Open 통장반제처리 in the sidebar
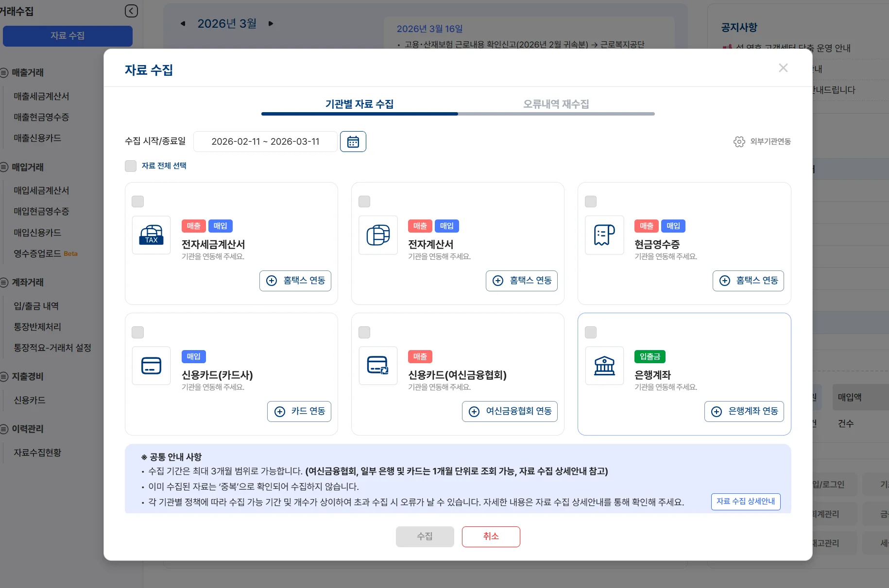889x588 pixels. click(x=38, y=327)
